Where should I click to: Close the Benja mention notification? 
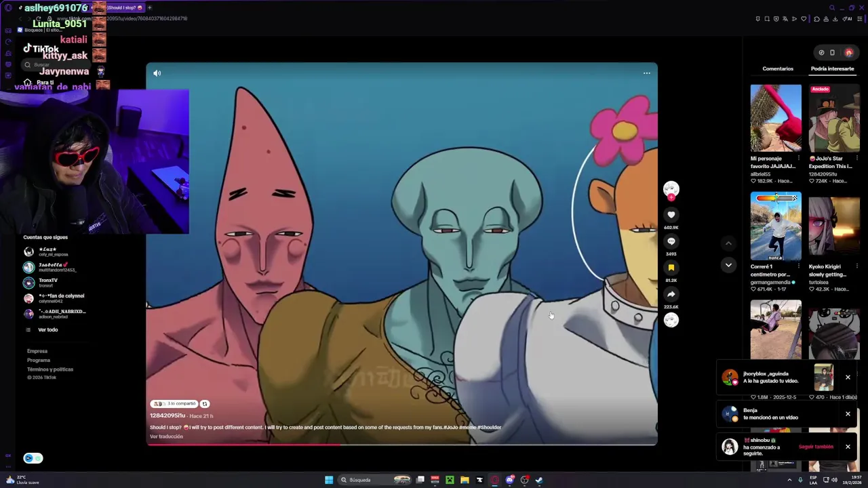click(848, 413)
